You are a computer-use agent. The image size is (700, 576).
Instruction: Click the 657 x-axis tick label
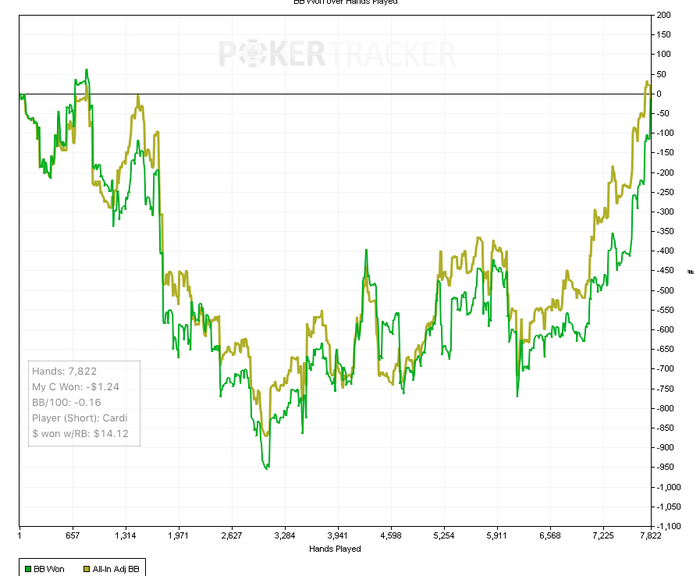(x=72, y=535)
